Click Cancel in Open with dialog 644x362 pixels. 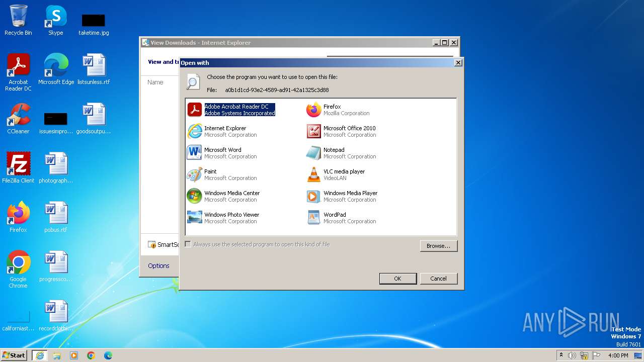[439, 279]
